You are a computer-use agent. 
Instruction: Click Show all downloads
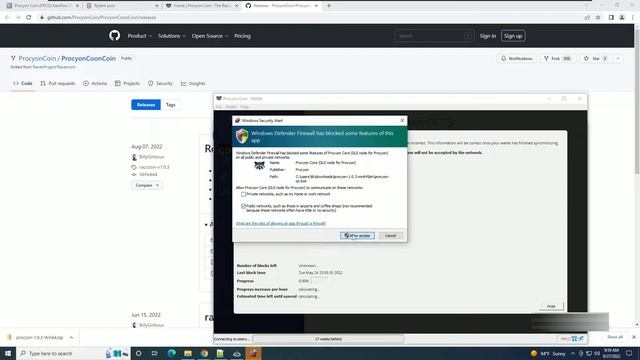coord(615,337)
